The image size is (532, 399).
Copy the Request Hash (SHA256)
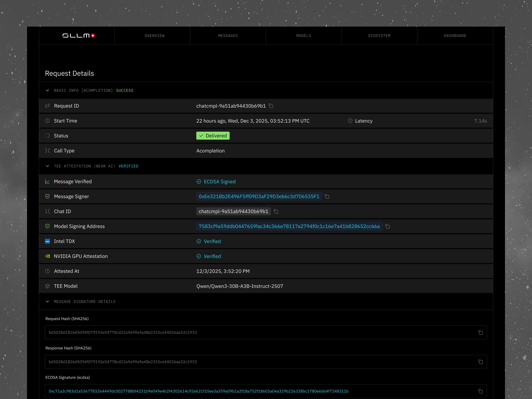click(x=480, y=332)
